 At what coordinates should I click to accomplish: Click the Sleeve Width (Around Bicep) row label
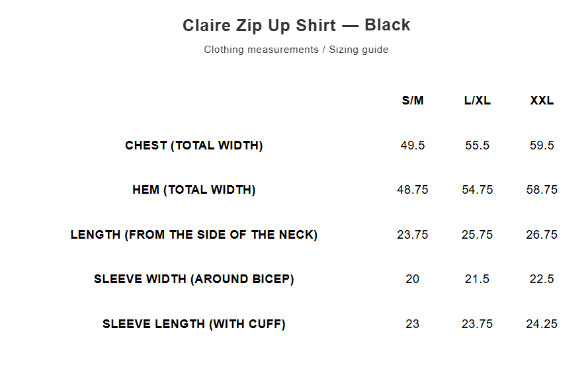[194, 279]
